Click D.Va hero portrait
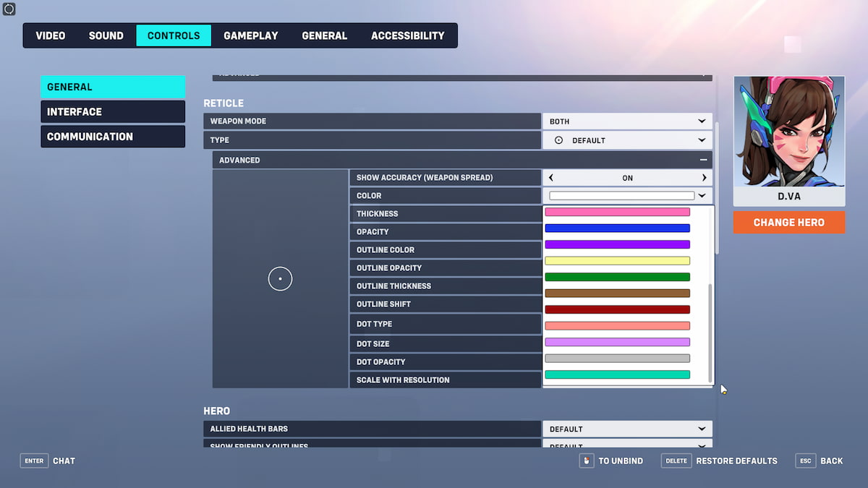This screenshot has height=488, width=868. pyautogui.click(x=788, y=132)
